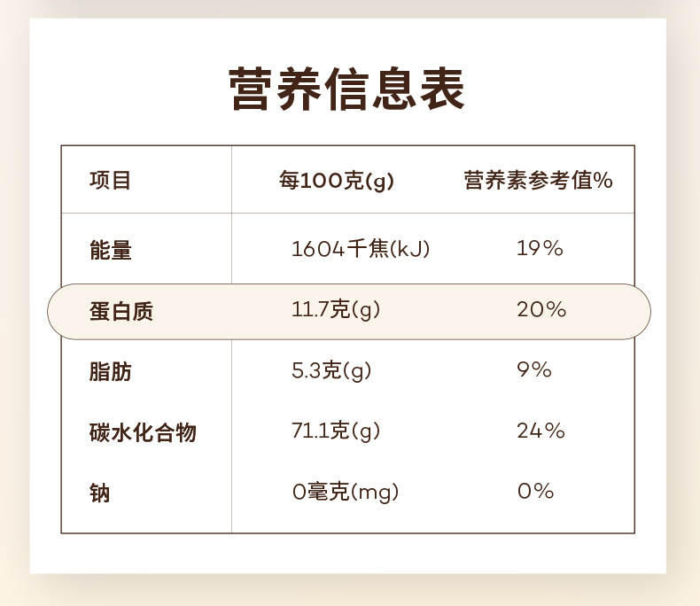Click the 19% energy reference value

[x=541, y=249]
